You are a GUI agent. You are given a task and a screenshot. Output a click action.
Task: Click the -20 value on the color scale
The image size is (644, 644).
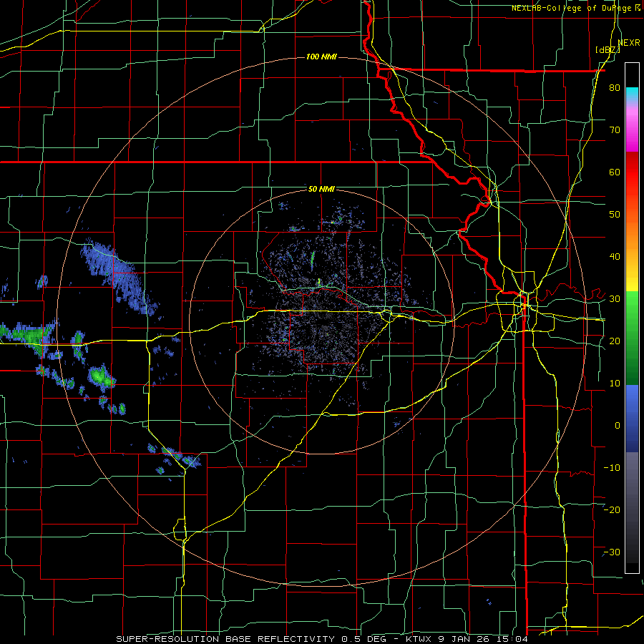612,510
